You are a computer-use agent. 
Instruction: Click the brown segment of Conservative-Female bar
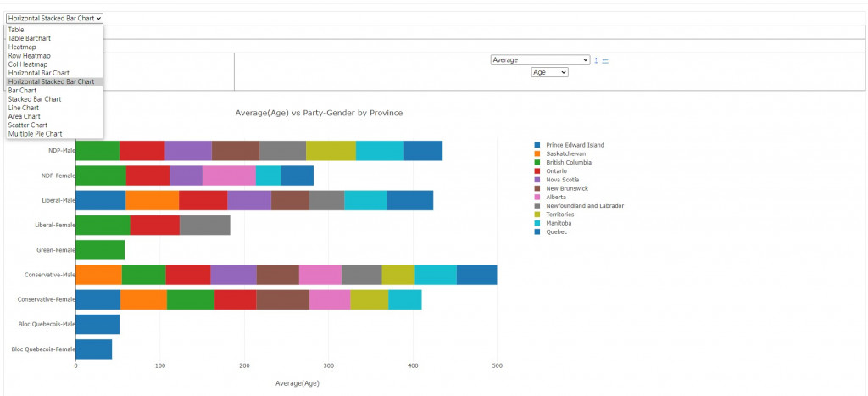point(283,299)
